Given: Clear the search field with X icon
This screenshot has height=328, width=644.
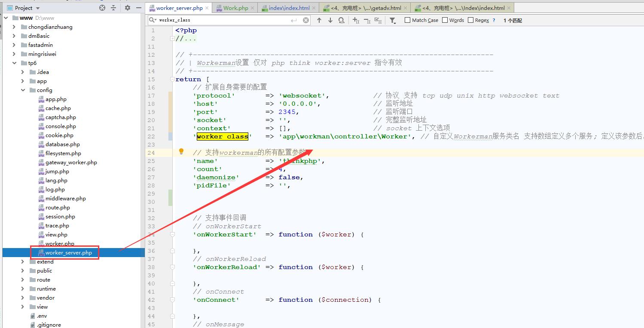Looking at the screenshot, I should coord(306,20).
